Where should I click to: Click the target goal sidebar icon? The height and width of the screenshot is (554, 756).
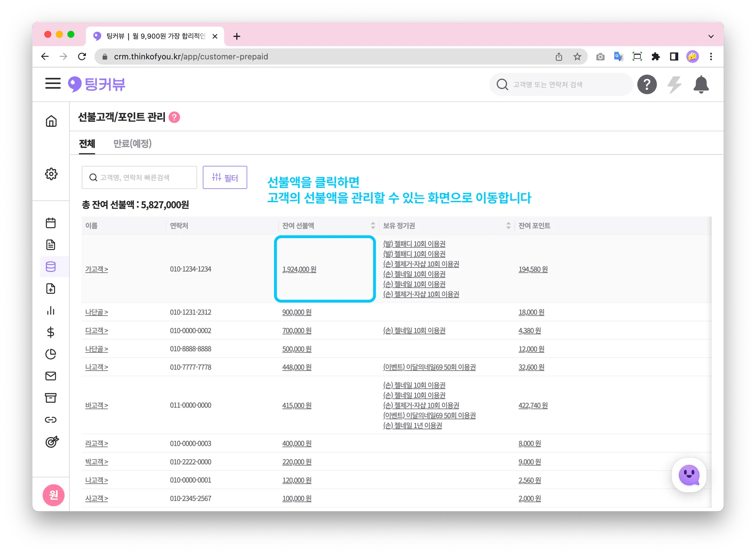coord(52,442)
